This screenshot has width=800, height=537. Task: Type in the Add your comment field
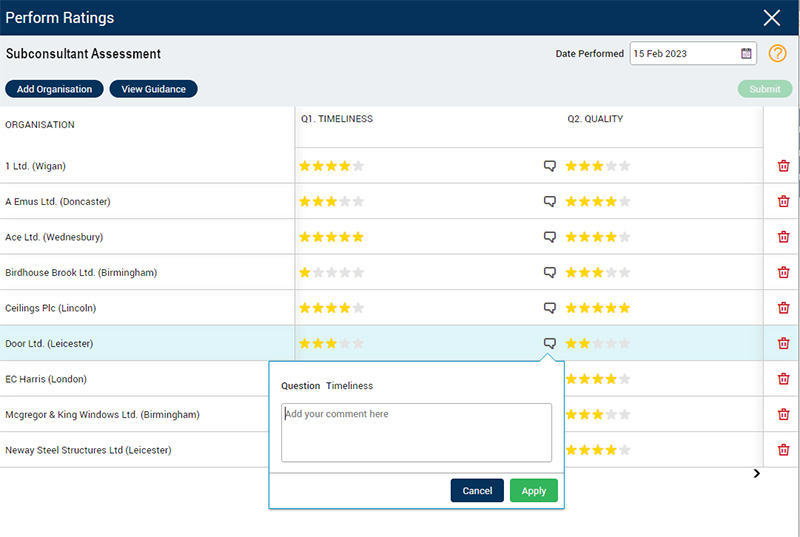[416, 432]
